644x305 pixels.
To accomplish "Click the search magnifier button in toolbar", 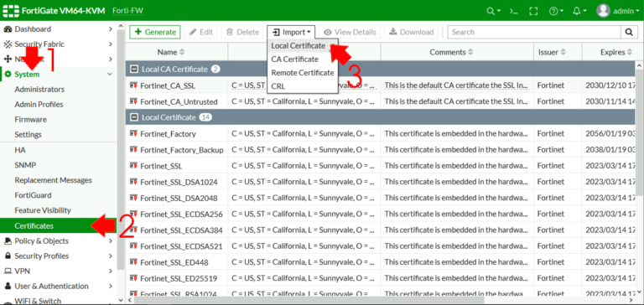I will (x=629, y=32).
